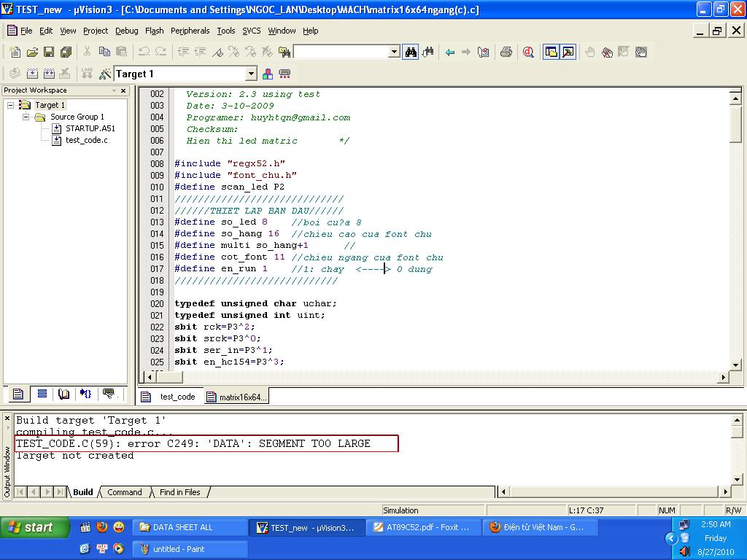Toggle the Project Window visibility button
This screenshot has width=747, height=560.
tap(551, 52)
